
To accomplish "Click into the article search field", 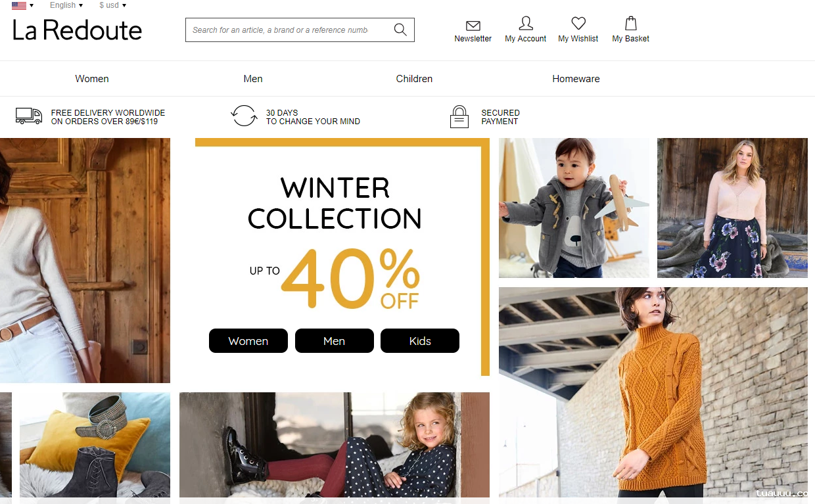I will point(289,30).
